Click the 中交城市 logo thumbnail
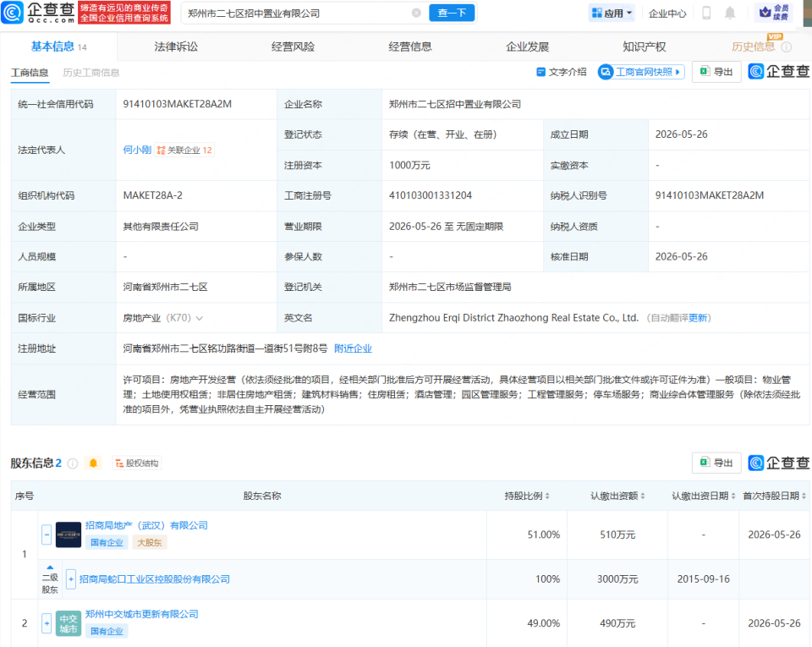 69,623
